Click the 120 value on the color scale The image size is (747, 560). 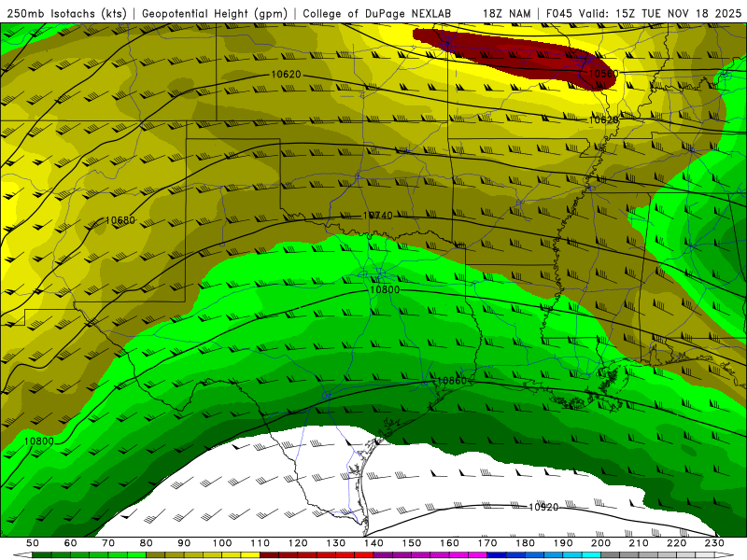(298, 543)
